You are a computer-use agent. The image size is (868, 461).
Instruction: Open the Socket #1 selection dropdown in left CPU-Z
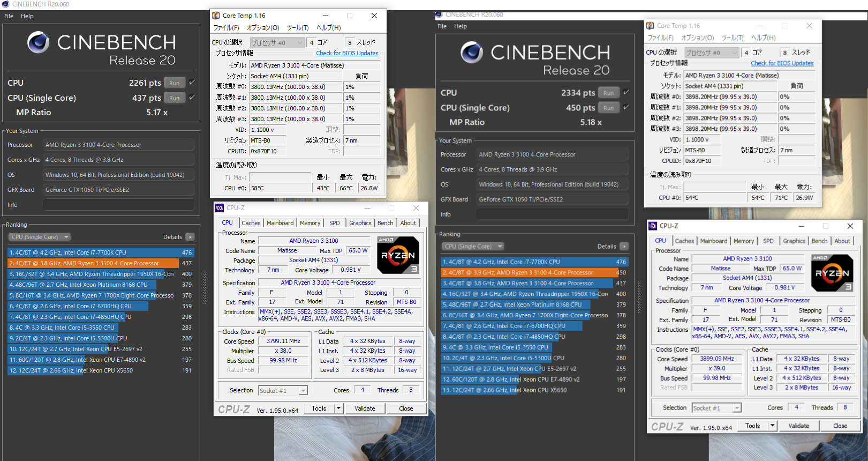point(283,391)
